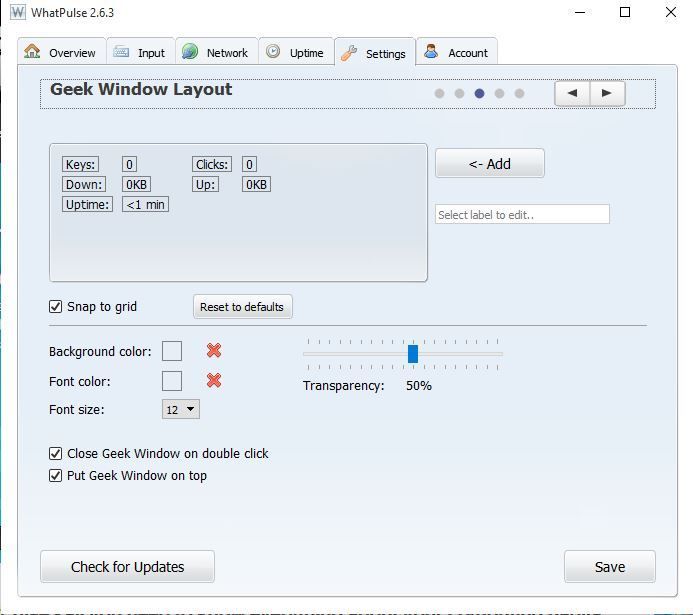The width and height of the screenshot is (693, 615).
Task: Select the Down: label in layout
Action: coord(84,184)
